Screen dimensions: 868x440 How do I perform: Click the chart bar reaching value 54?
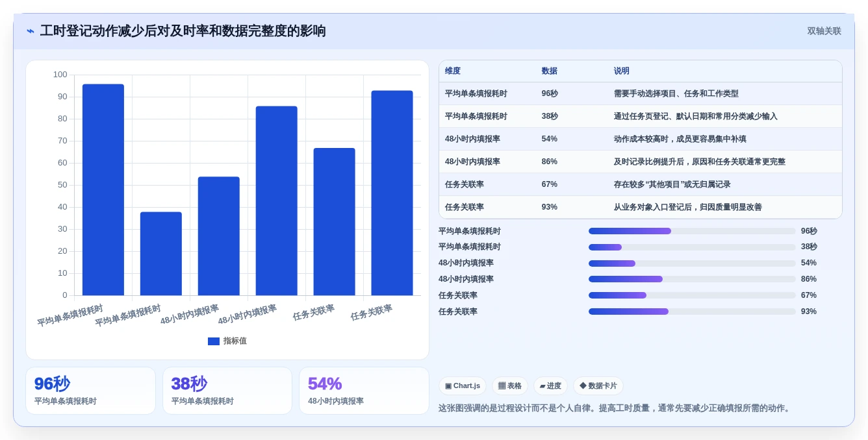219,236
